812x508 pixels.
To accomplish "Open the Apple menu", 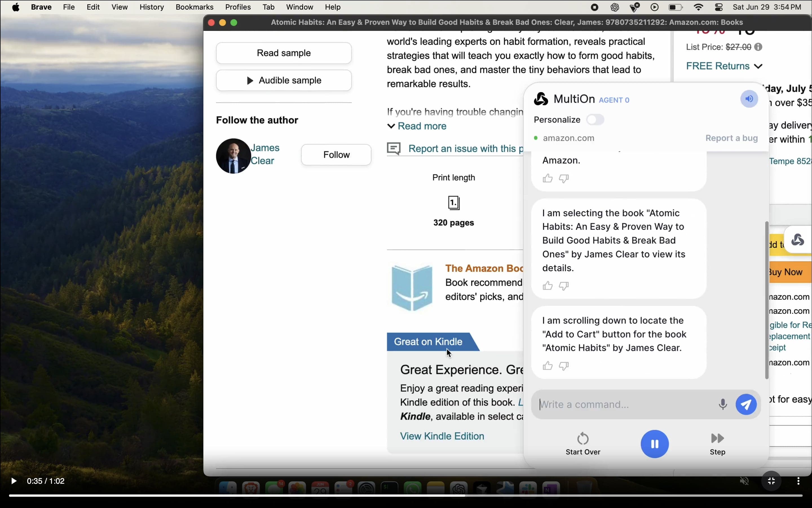I will pyautogui.click(x=16, y=7).
